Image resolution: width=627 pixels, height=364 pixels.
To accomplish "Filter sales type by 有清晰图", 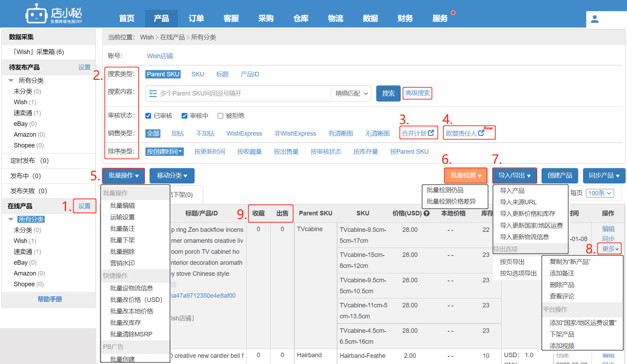I will pyautogui.click(x=341, y=134).
